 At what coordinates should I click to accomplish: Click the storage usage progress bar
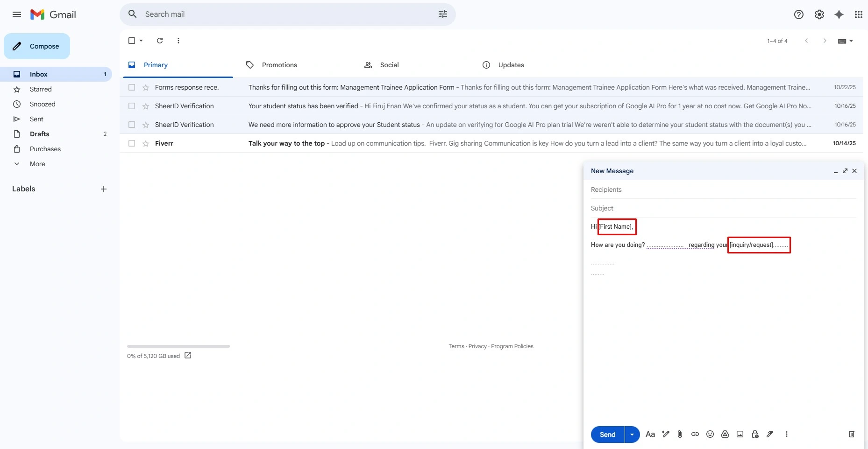click(178, 346)
